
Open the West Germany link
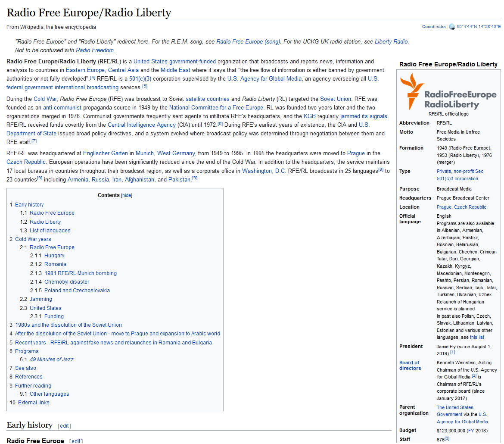point(176,153)
